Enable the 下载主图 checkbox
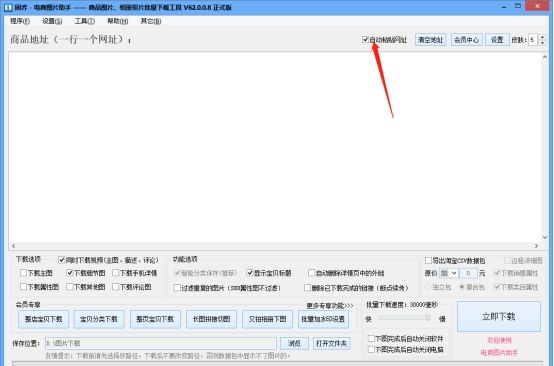554x366 pixels. pyautogui.click(x=23, y=273)
